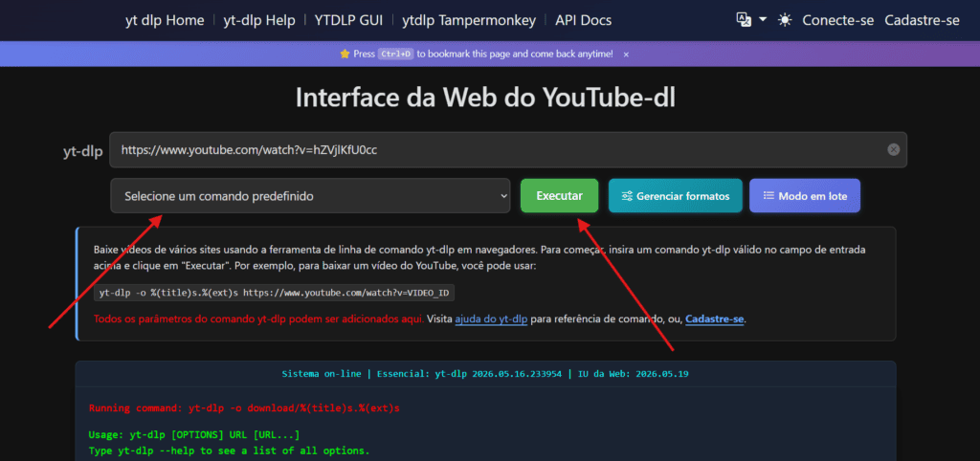Click the Conecte-se login link
980x461 pixels.
click(x=838, y=20)
